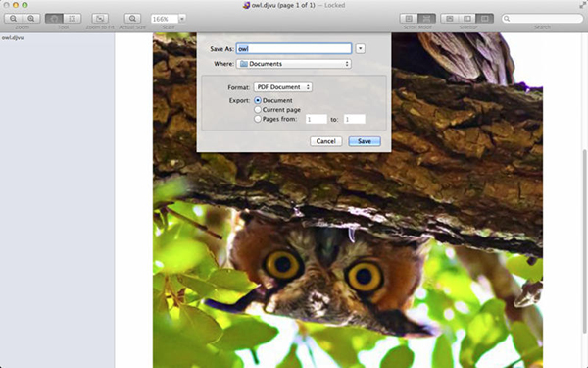Select the hand scroll tool
Screen dimensions: 588x368
tap(54, 18)
